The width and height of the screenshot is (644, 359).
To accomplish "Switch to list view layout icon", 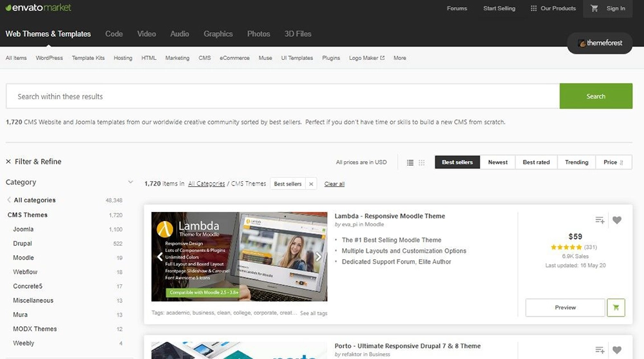I will pyautogui.click(x=410, y=162).
